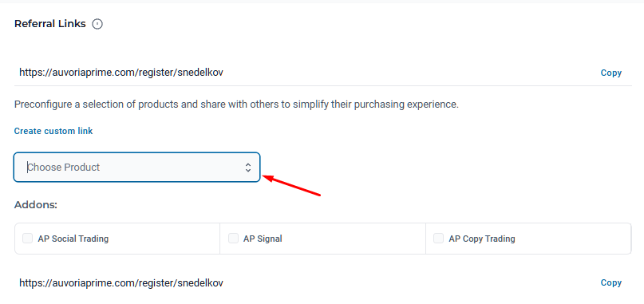Click the Addons section label
644x304 pixels.
coord(36,204)
